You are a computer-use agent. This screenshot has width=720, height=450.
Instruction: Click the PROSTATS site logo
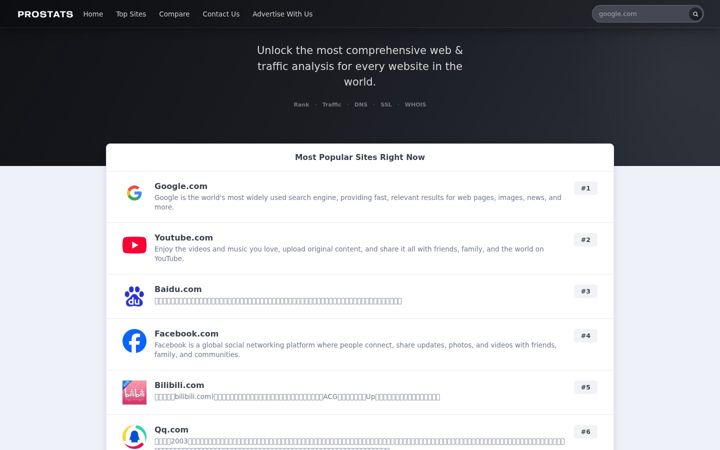coord(45,14)
